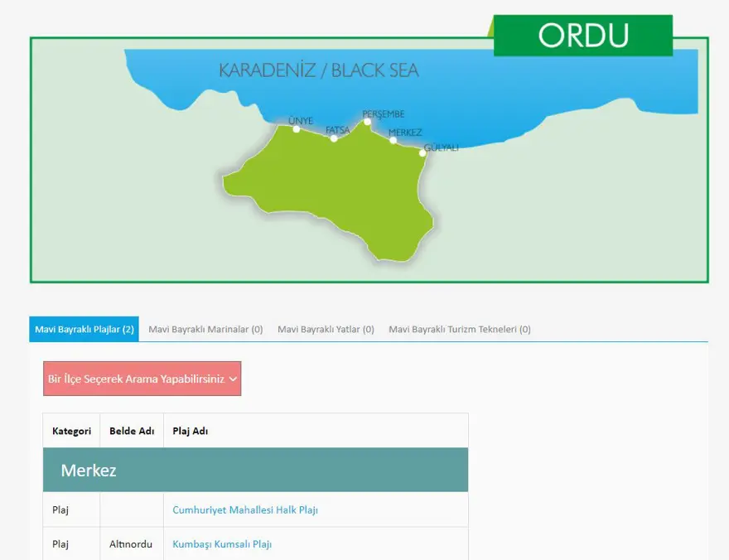Open the Mavi Bayraklı Yatlar tab
The image size is (729, 560).
click(x=326, y=329)
